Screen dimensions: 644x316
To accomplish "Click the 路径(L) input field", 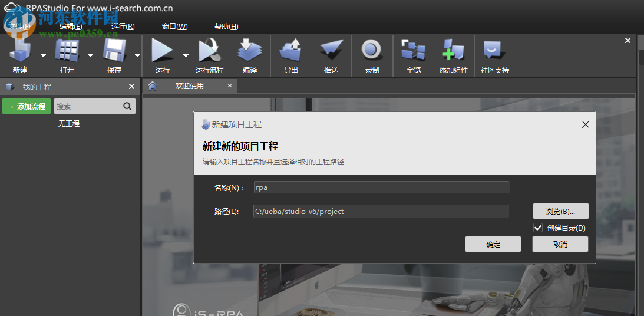I will click(381, 211).
